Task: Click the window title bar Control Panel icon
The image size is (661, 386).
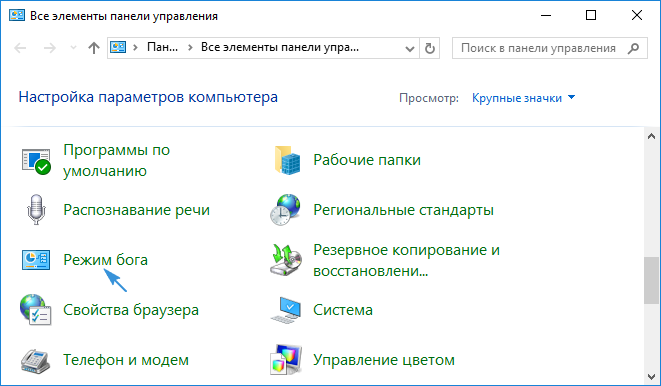Action: (x=17, y=16)
